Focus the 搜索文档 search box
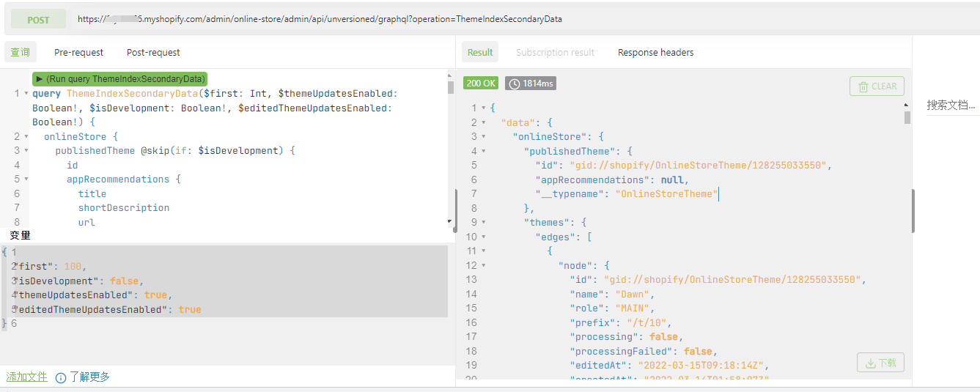Image resolution: width=980 pixels, height=392 pixels. point(951,106)
